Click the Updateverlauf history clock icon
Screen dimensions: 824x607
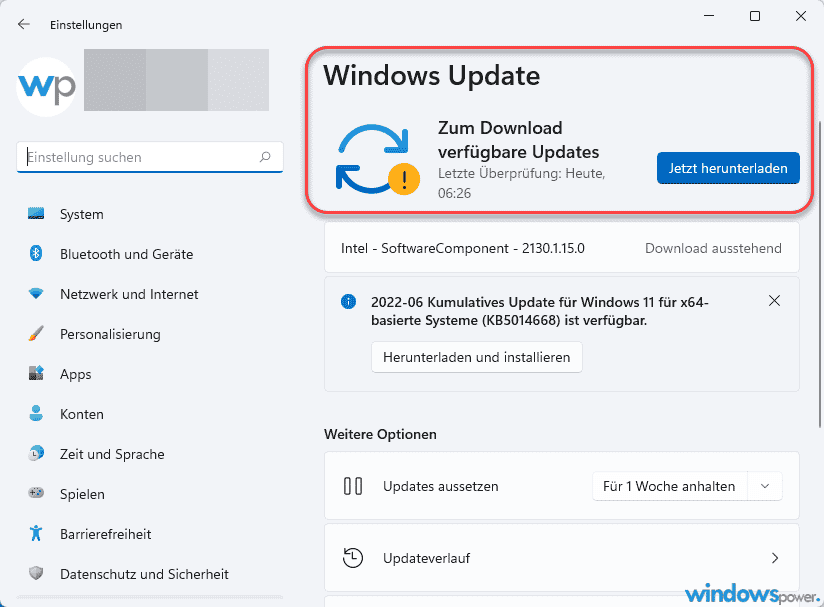353,558
